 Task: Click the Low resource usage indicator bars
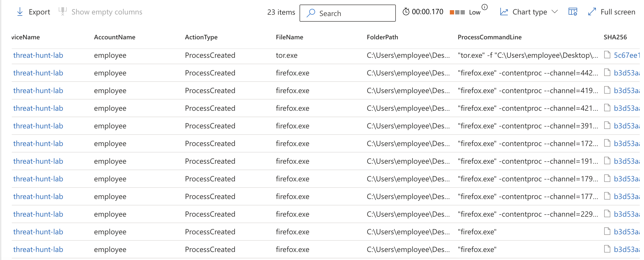(457, 12)
